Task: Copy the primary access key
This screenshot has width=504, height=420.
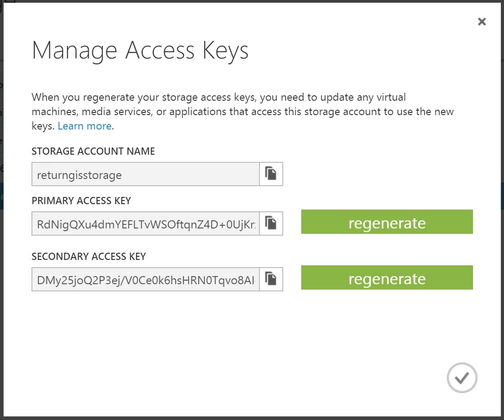Action: coord(271,223)
